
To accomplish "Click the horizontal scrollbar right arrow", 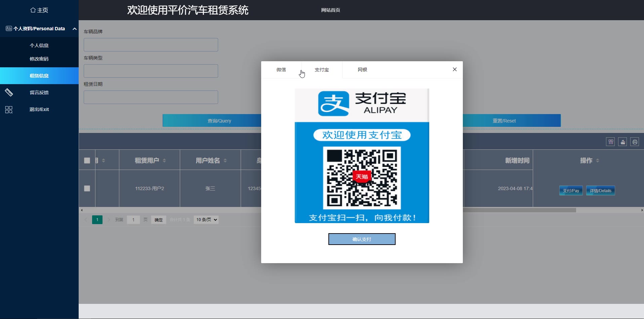I will [642, 210].
